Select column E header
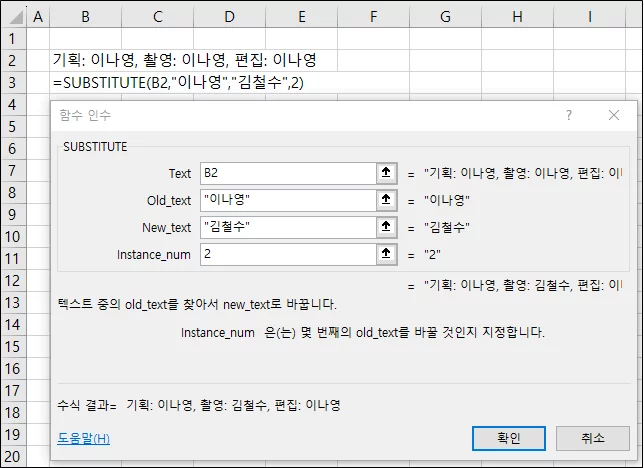This screenshot has width=644, height=468. pos(301,17)
